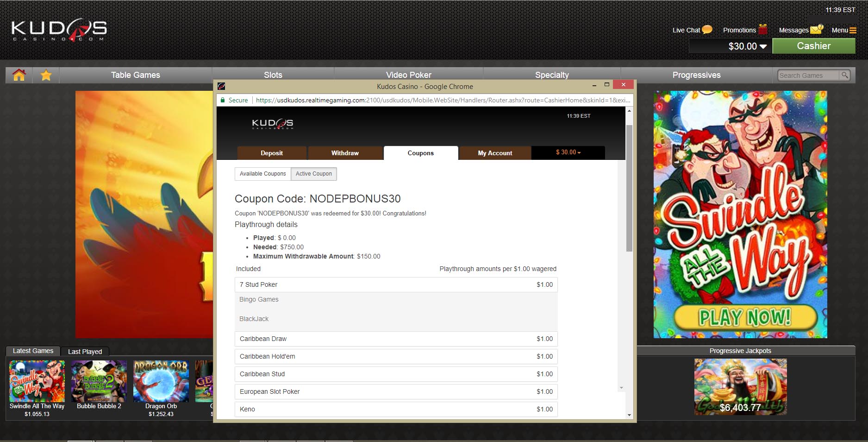Open Latest Games tab
The height and width of the screenshot is (442, 868).
[x=33, y=351]
